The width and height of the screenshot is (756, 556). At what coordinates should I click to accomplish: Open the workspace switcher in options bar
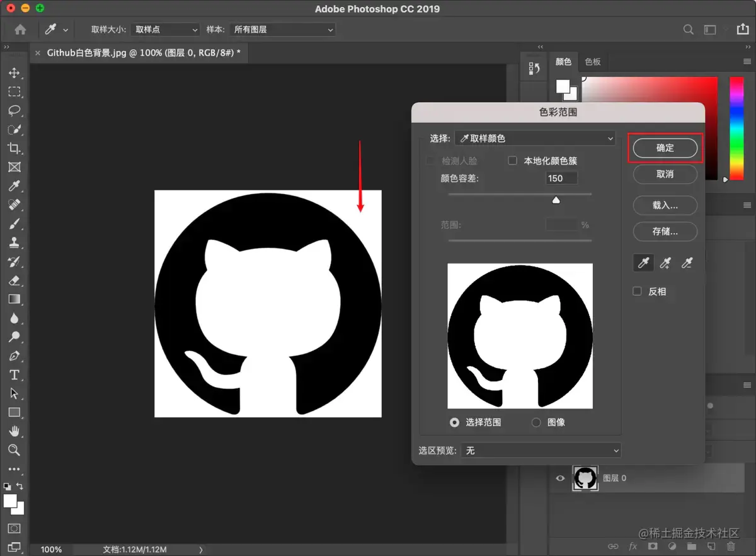point(710,30)
